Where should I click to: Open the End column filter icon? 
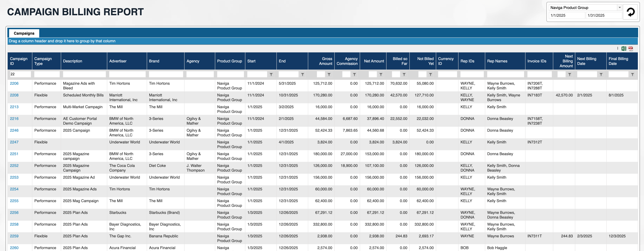click(302, 74)
